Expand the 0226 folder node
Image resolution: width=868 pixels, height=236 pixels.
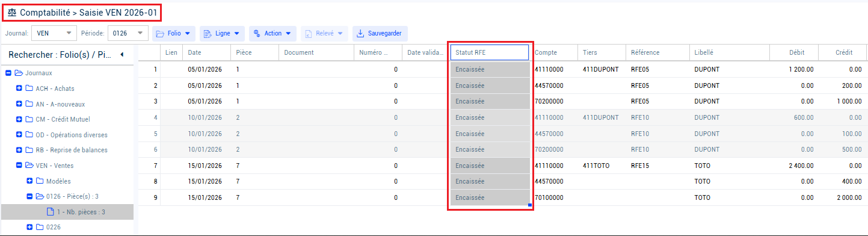pyautogui.click(x=29, y=227)
